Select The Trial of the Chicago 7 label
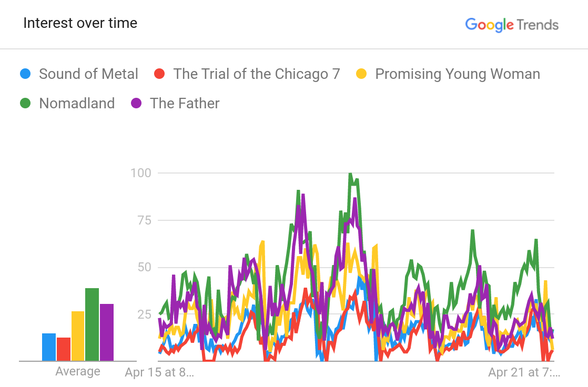The height and width of the screenshot is (387, 588). pyautogui.click(x=257, y=74)
